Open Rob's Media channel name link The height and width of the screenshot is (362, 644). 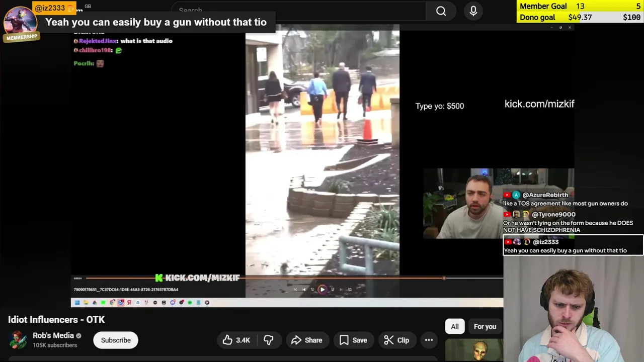pos(53,335)
